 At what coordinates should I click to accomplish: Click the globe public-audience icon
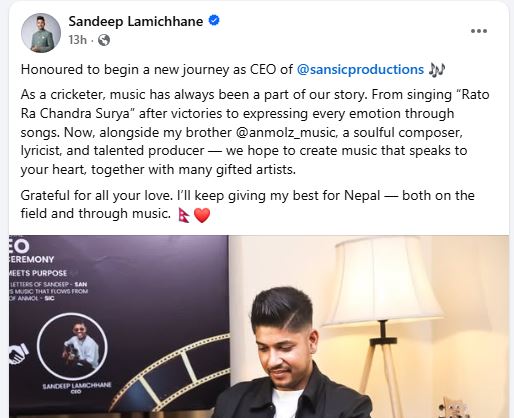[104, 40]
